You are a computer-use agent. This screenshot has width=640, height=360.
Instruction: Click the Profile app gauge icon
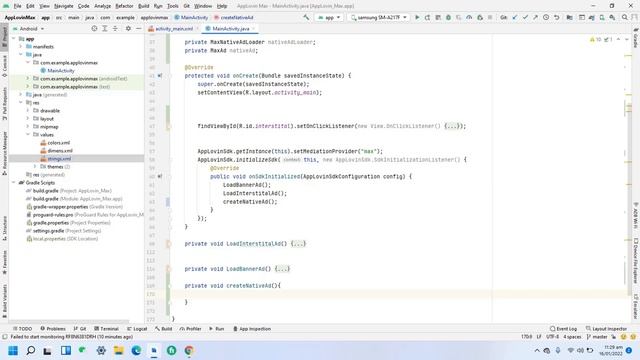click(469, 18)
